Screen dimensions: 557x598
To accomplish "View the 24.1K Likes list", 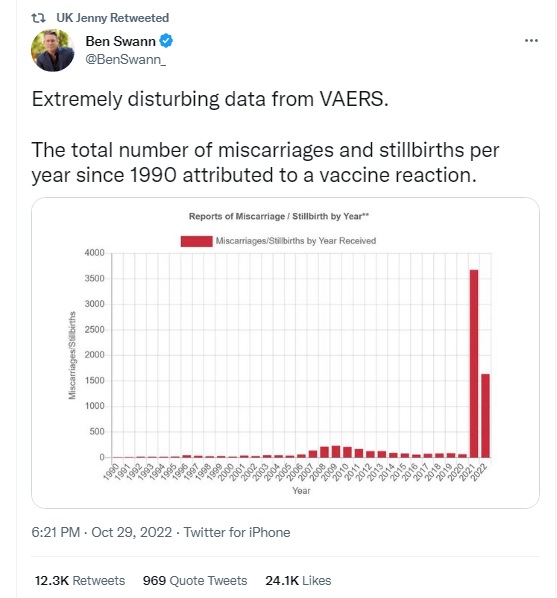I will 298,580.
